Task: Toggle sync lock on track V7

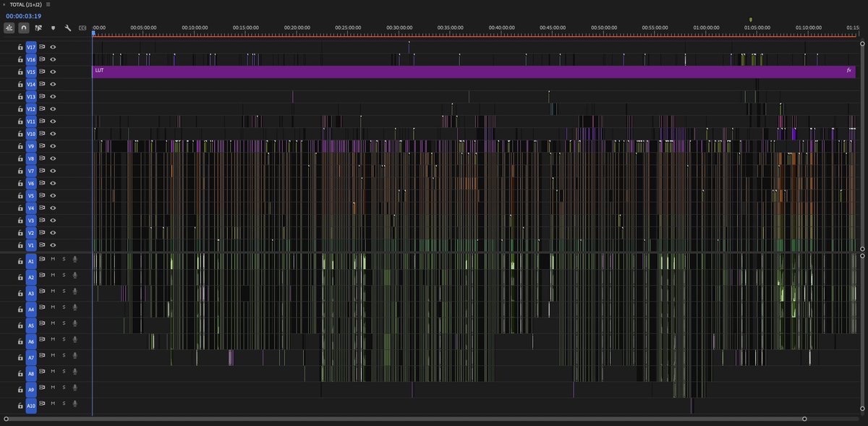Action: point(42,171)
